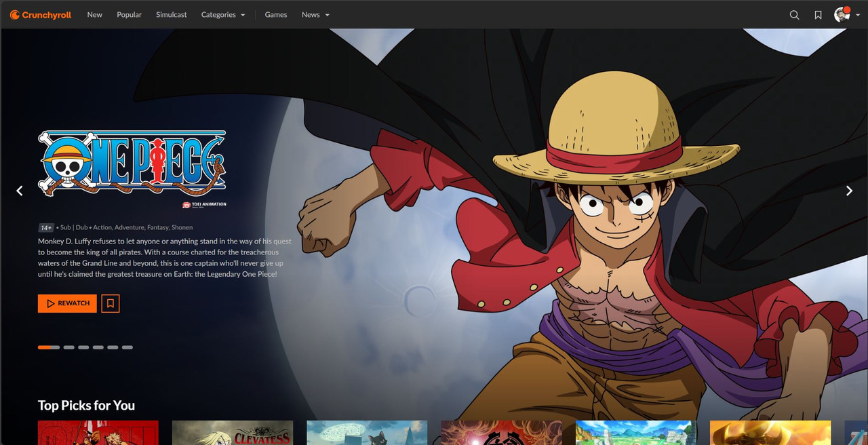Open the first Top Picks red thumbnail
Image resolution: width=868 pixels, height=445 pixels.
98,433
